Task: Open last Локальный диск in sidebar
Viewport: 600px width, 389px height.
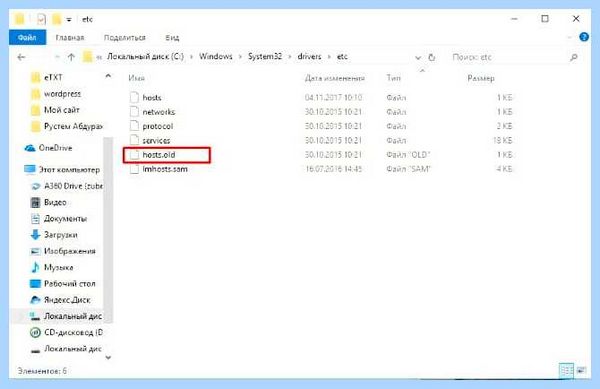Action: (73, 348)
